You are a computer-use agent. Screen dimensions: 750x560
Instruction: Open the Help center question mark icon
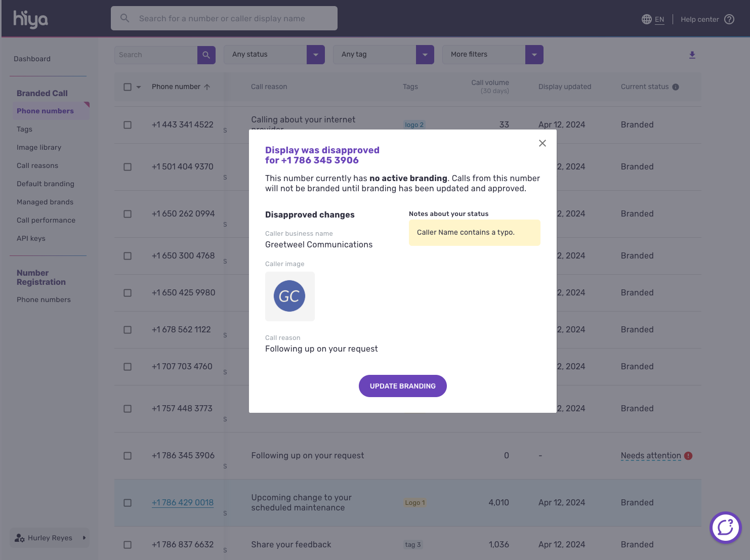tap(729, 19)
